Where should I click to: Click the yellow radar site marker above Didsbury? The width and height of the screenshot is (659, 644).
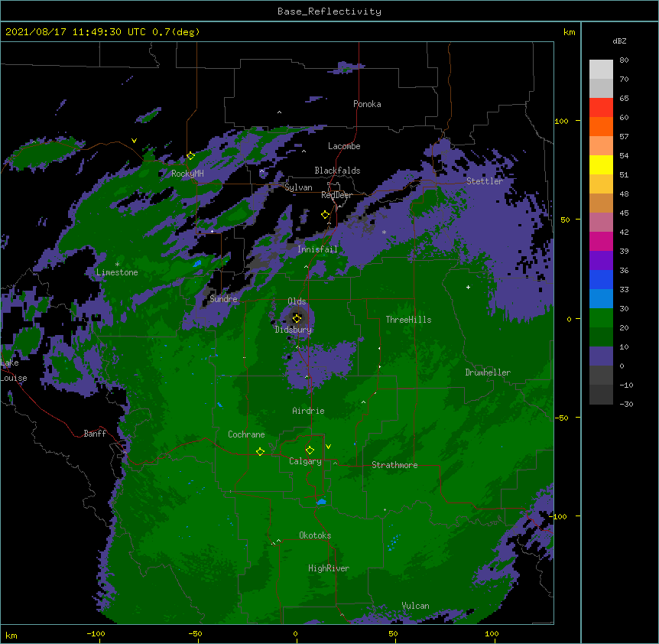297,318
